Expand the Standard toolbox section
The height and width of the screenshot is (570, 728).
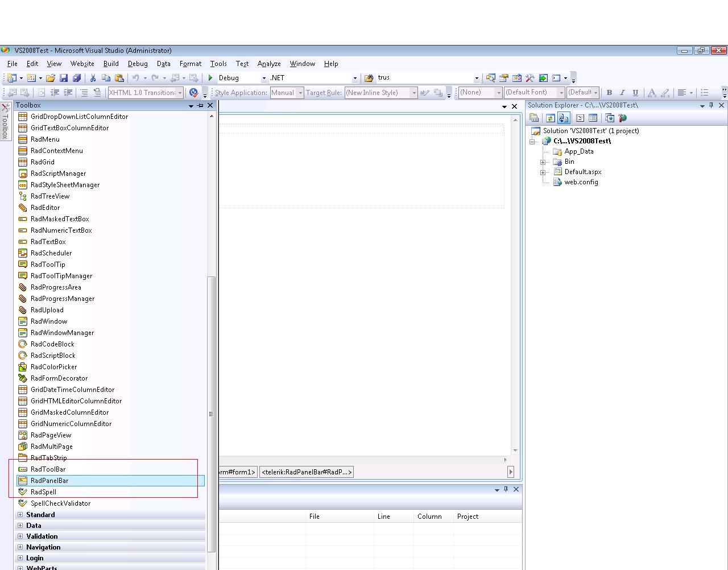click(x=20, y=515)
